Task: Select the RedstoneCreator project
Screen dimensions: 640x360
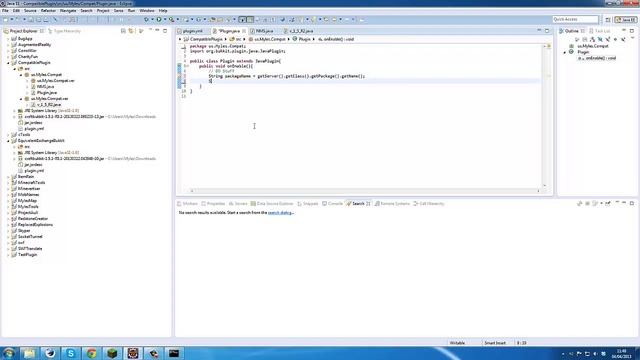Action: [x=33, y=219]
